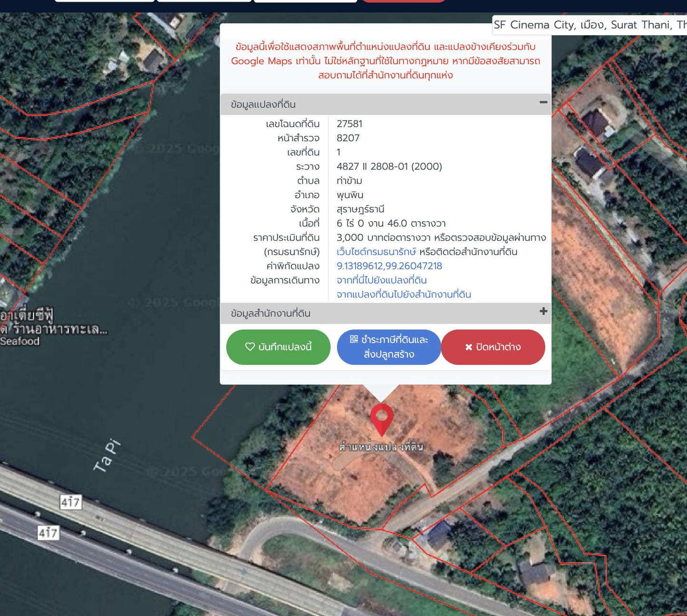Click the Ta Pi river label
Viewport: 687px width, 616px height.
click(107, 456)
